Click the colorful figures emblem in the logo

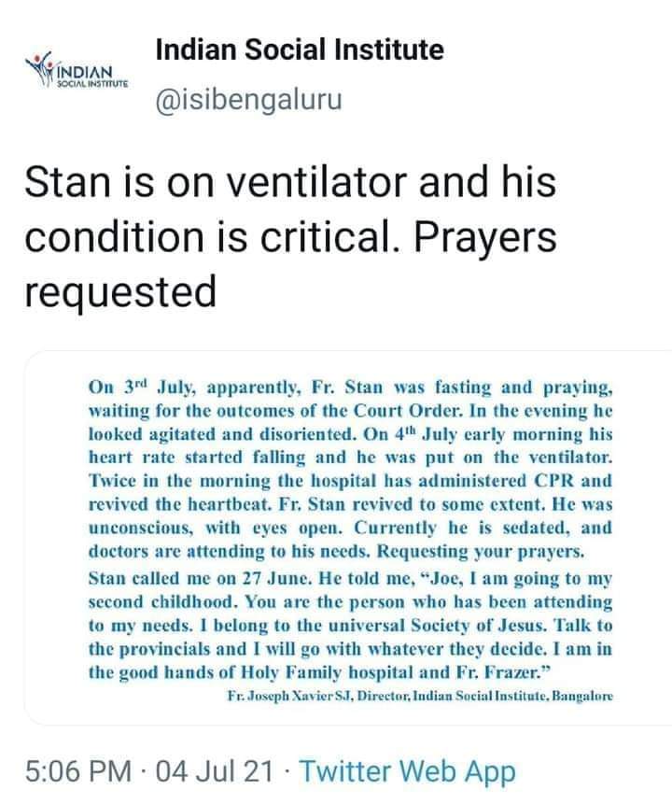40,66
